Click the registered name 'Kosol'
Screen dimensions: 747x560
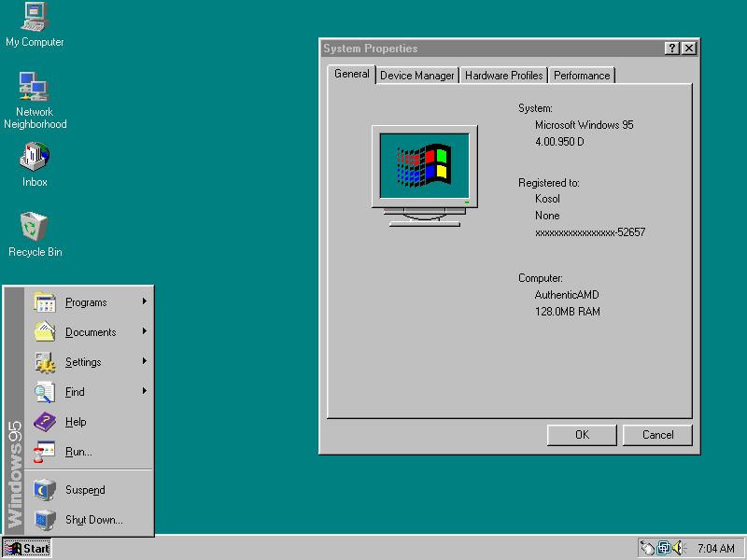click(x=547, y=199)
